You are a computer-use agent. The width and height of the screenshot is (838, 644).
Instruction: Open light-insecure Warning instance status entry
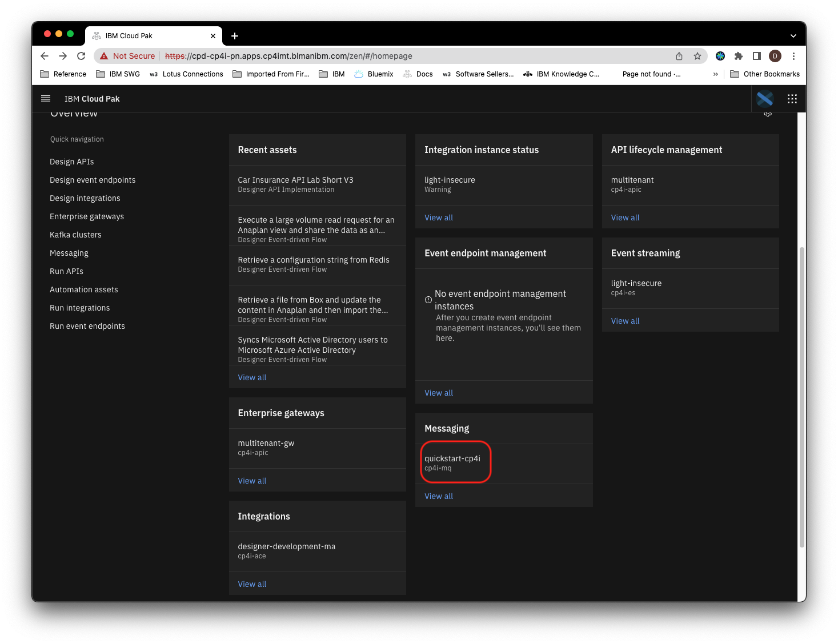(504, 185)
